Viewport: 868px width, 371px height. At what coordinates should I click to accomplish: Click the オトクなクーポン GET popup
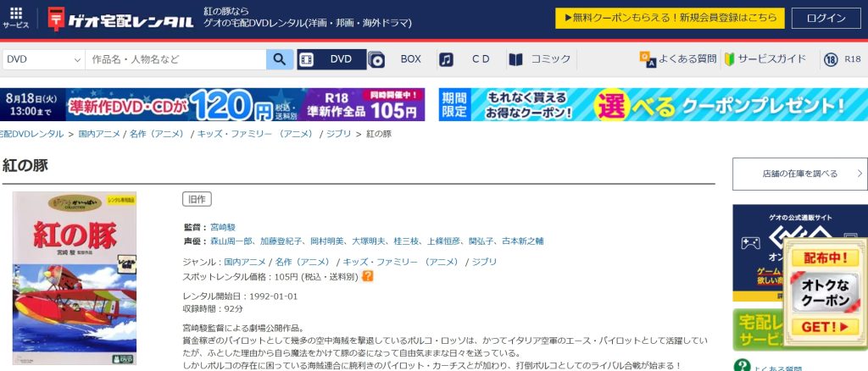826,294
